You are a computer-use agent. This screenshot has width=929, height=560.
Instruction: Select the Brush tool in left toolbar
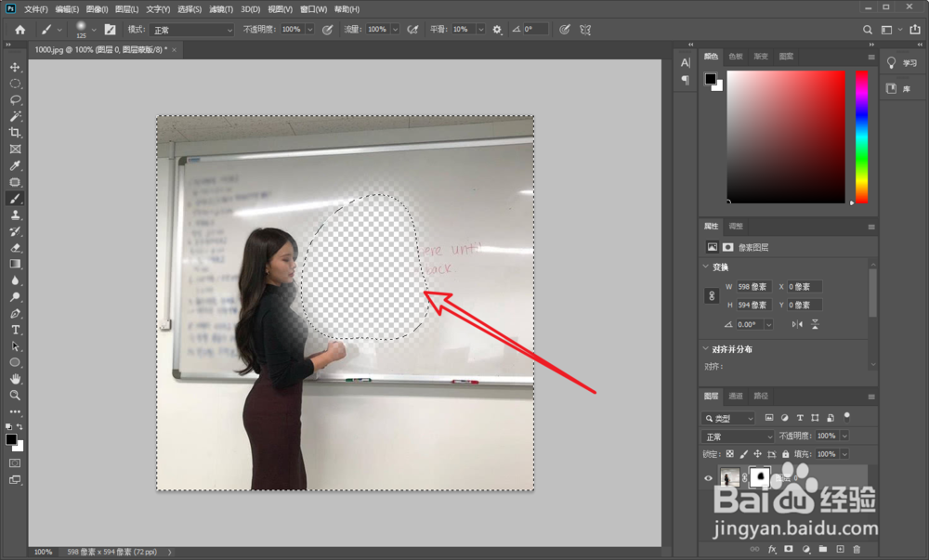click(16, 199)
